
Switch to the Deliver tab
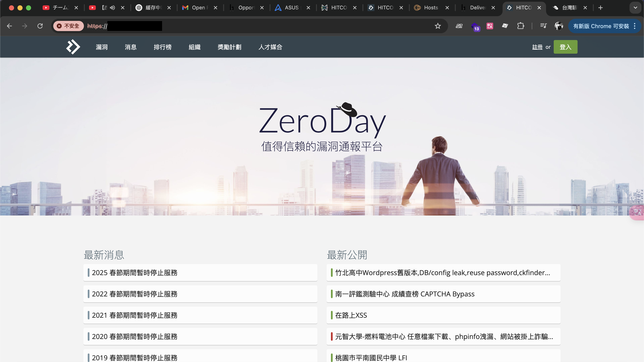[x=478, y=8]
